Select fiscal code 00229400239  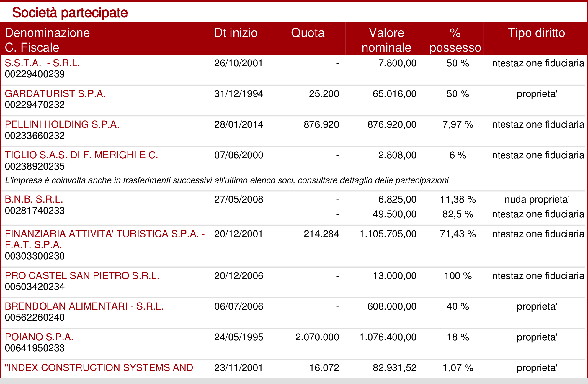pos(35,74)
